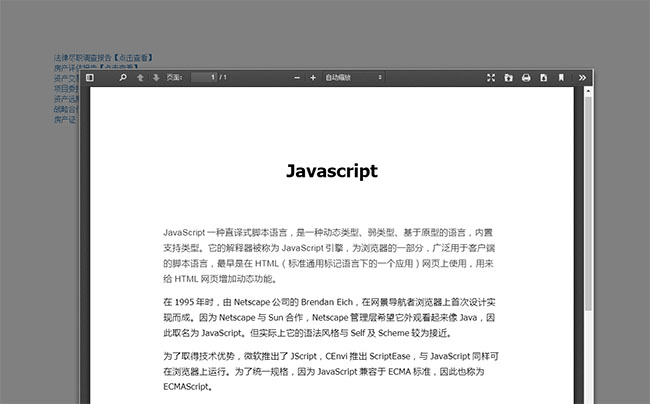Screen dimensions: 650x404
Task: Zoom out with the minus button
Action: (298, 77)
